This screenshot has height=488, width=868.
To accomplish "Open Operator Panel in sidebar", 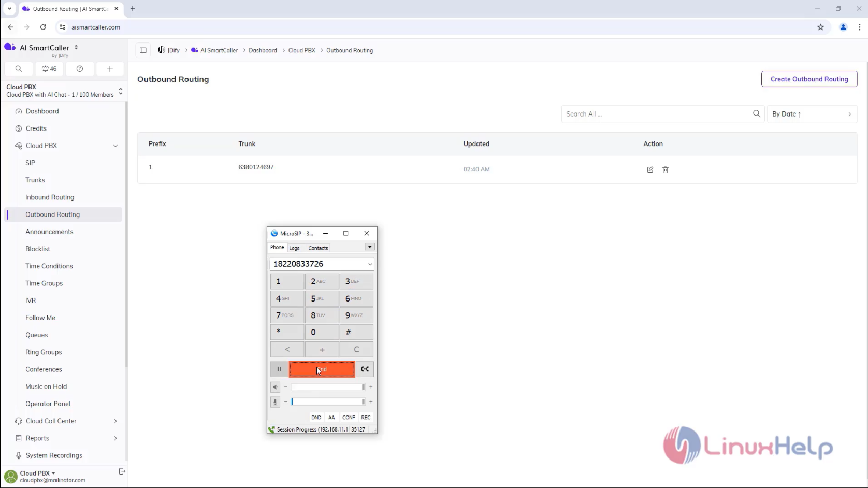I will [x=48, y=404].
